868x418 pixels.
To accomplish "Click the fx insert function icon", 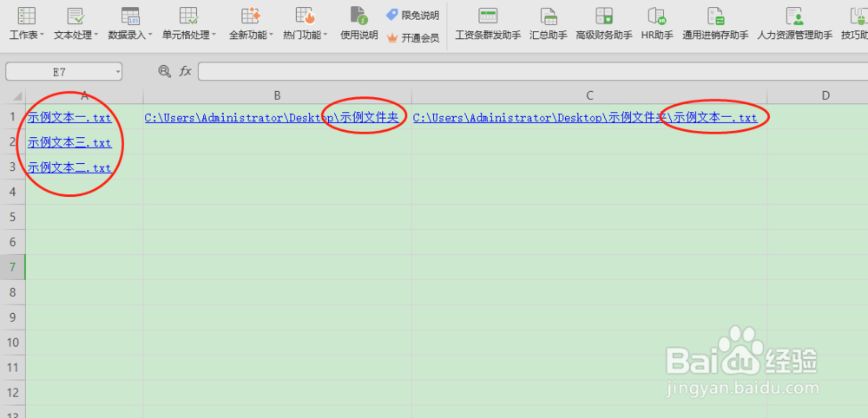I will pyautogui.click(x=185, y=71).
